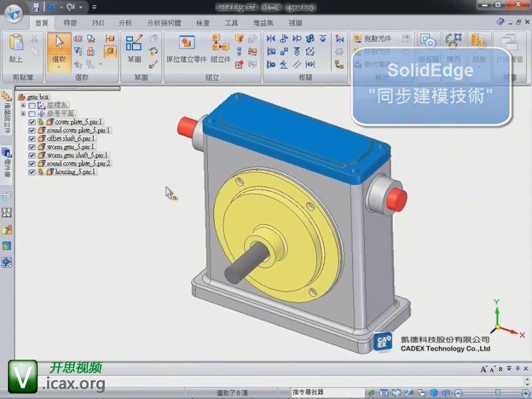Toggle round cover plate_5.par:1 checkbox
Image resolution: width=532 pixels, height=399 pixels.
pos(32,131)
